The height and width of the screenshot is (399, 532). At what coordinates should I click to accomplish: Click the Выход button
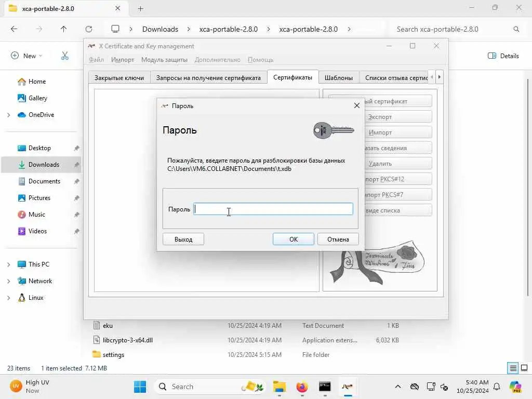(x=183, y=239)
